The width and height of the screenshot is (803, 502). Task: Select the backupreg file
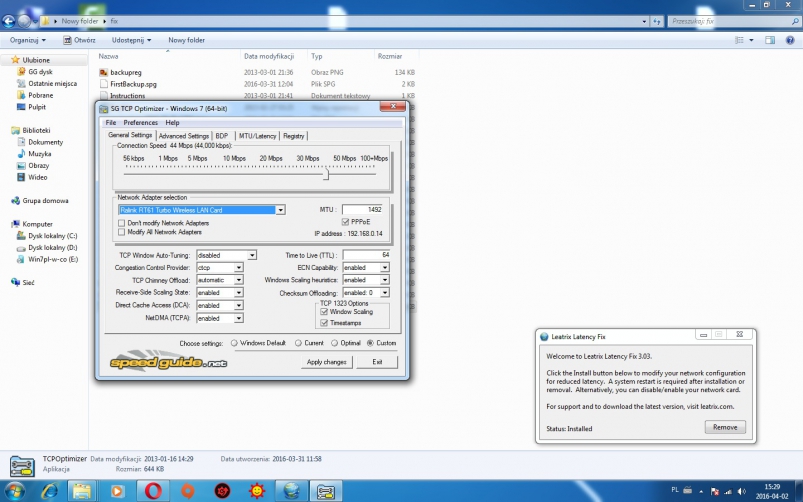tap(126, 73)
